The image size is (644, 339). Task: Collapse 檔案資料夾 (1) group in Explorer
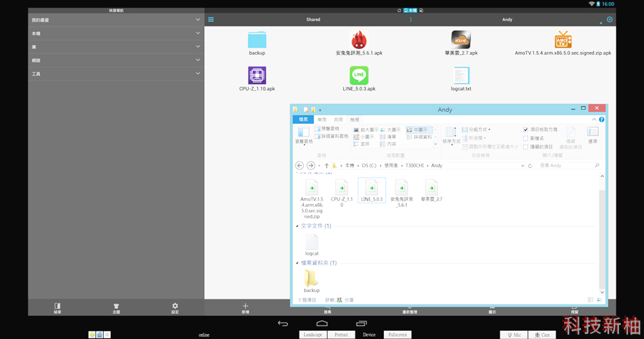[x=297, y=262]
